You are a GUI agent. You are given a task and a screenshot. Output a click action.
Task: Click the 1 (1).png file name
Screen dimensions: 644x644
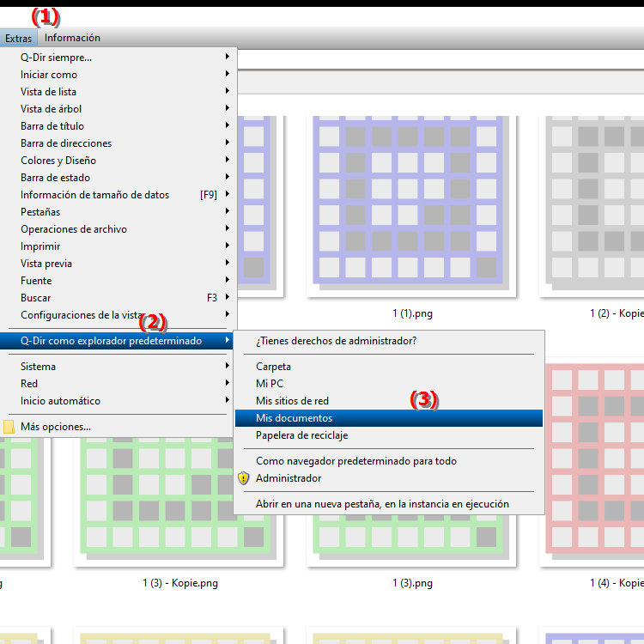pyautogui.click(x=412, y=313)
